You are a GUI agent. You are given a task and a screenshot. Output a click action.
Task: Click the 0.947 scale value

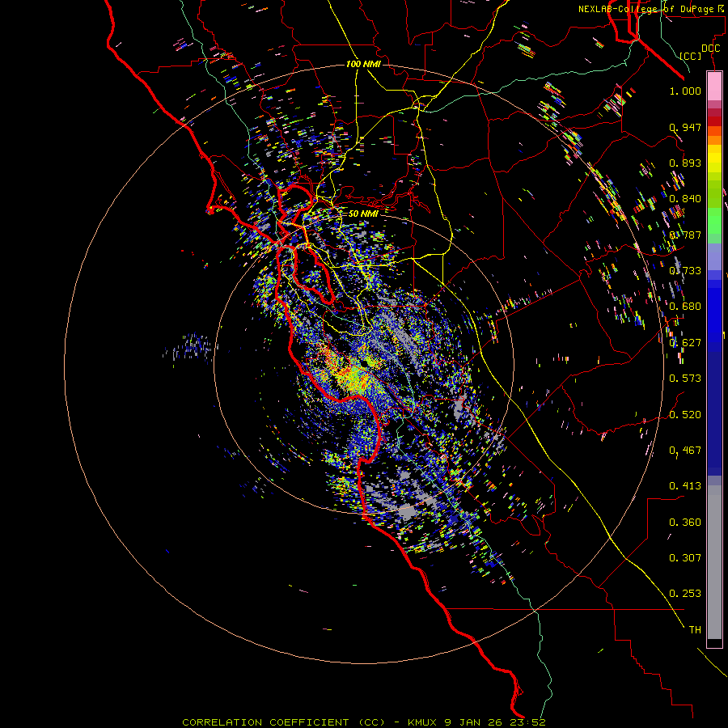coord(685,127)
